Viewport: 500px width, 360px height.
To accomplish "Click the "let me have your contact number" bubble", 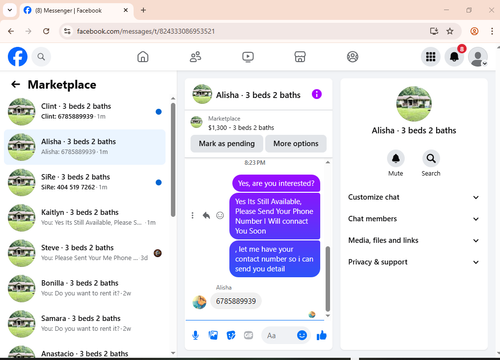I will (275, 259).
